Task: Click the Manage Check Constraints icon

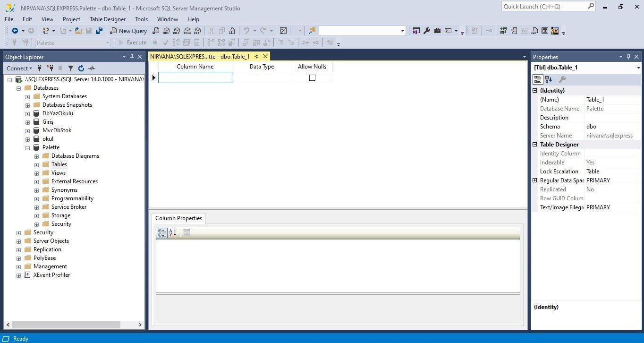Action: point(545,31)
